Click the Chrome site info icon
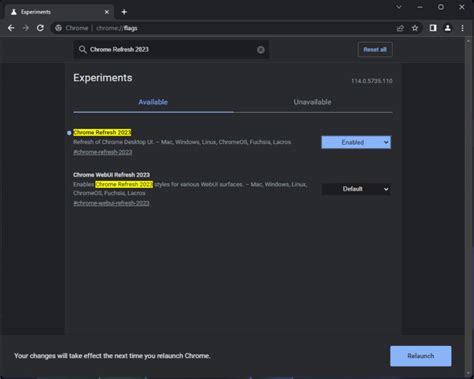The height and width of the screenshot is (379, 474). tap(58, 28)
